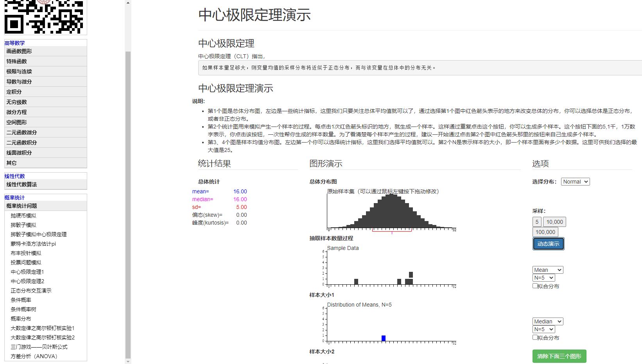The image size is (642, 364).
Task: Click the green 清除下面三个图形 button
Action: pos(559,356)
